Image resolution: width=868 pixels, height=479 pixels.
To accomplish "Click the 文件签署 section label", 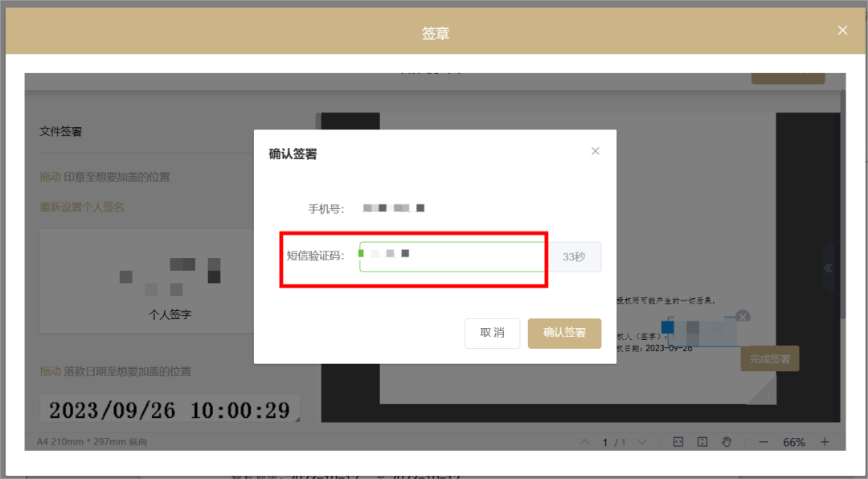I will point(62,130).
